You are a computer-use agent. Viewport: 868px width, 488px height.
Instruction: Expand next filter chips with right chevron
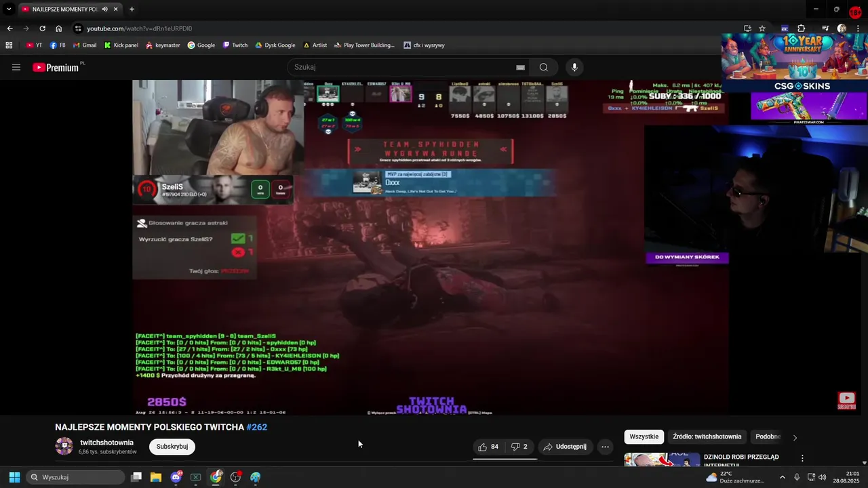point(795,437)
